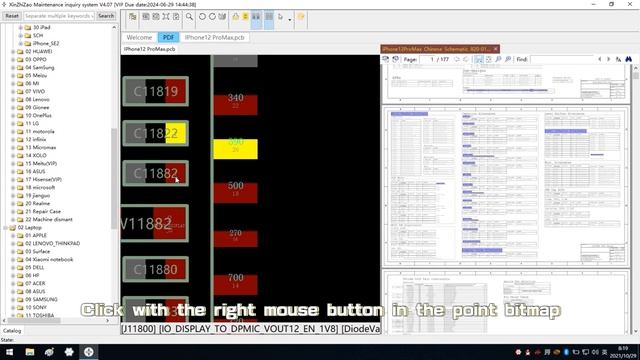The width and height of the screenshot is (640, 360).
Task: Expand the 01 APPLE laptop folder
Action: pyautogui.click(x=13, y=236)
